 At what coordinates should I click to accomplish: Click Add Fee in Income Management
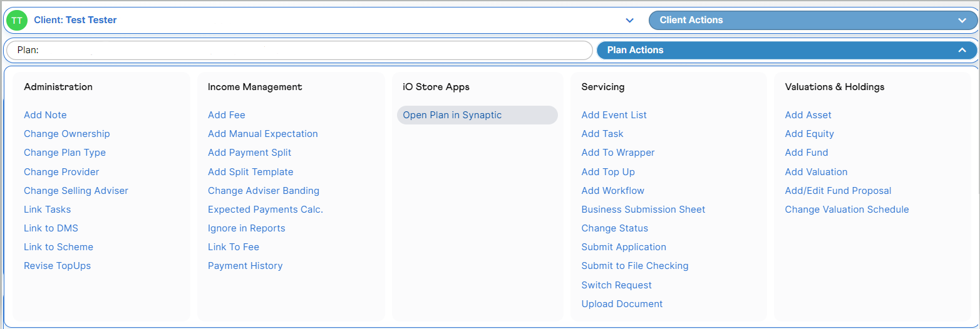tap(227, 115)
